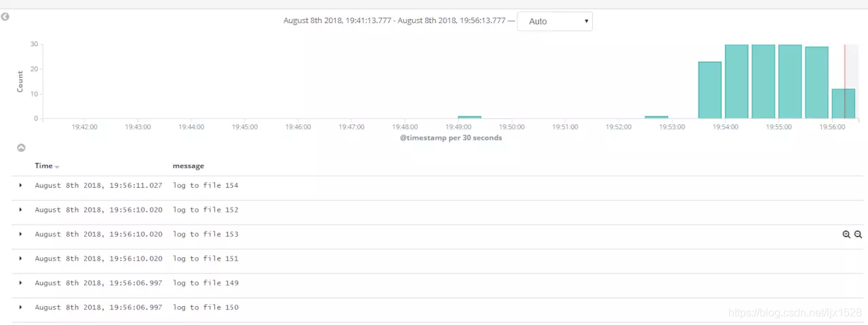Expand the row for log to file 149
The height and width of the screenshot is (325, 868).
tap(20, 283)
